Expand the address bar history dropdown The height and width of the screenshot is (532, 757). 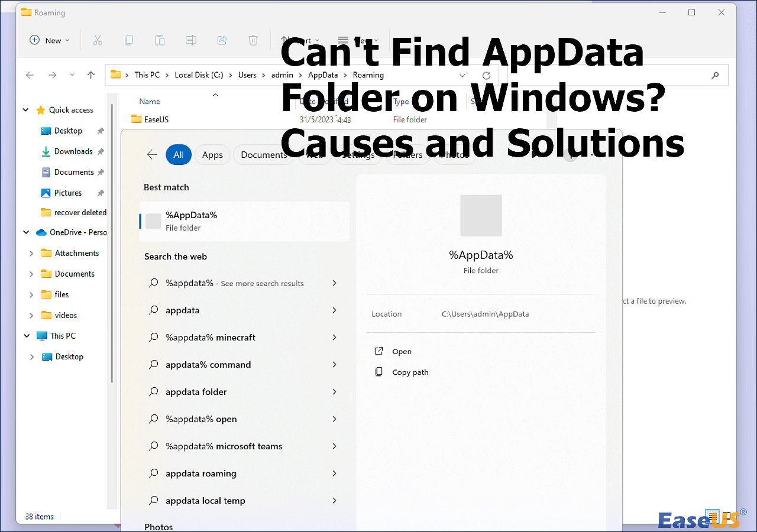point(462,76)
